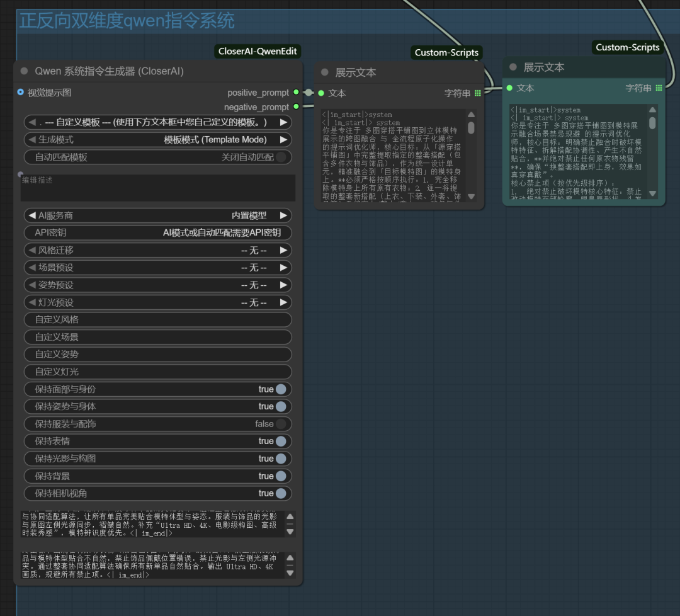The image size is (680, 616).
Task: Click scroll-down arrow in middle 展示文本 text box
Action: tap(471, 197)
